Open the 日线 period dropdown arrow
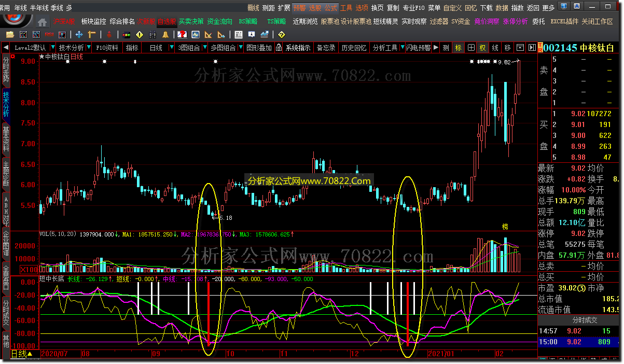This screenshot has height=364, width=624. coord(172,48)
